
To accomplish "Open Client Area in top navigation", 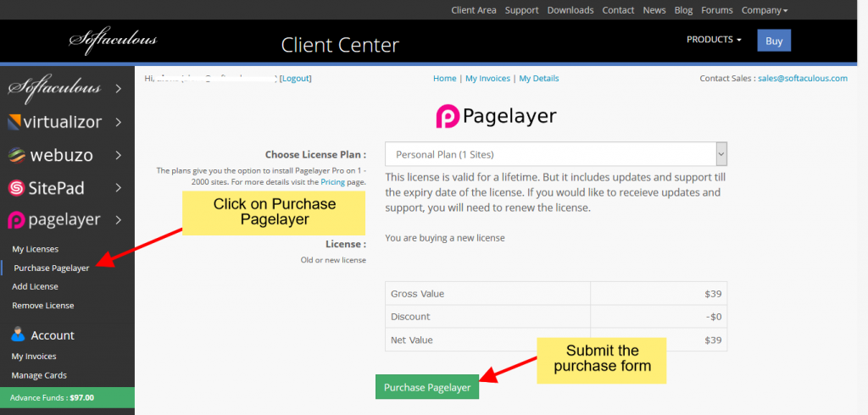I will tap(474, 10).
